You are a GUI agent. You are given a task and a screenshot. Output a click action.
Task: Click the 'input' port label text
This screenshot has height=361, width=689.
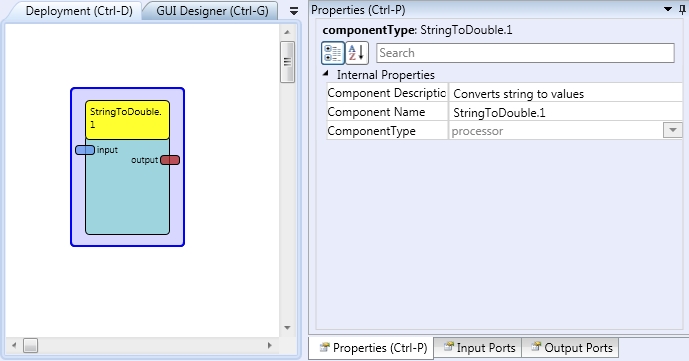(107, 150)
